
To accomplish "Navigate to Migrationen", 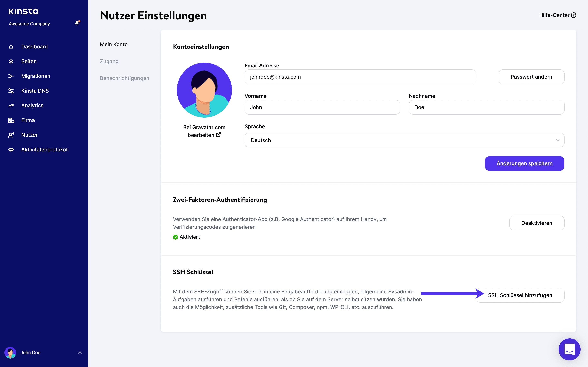I will (36, 76).
